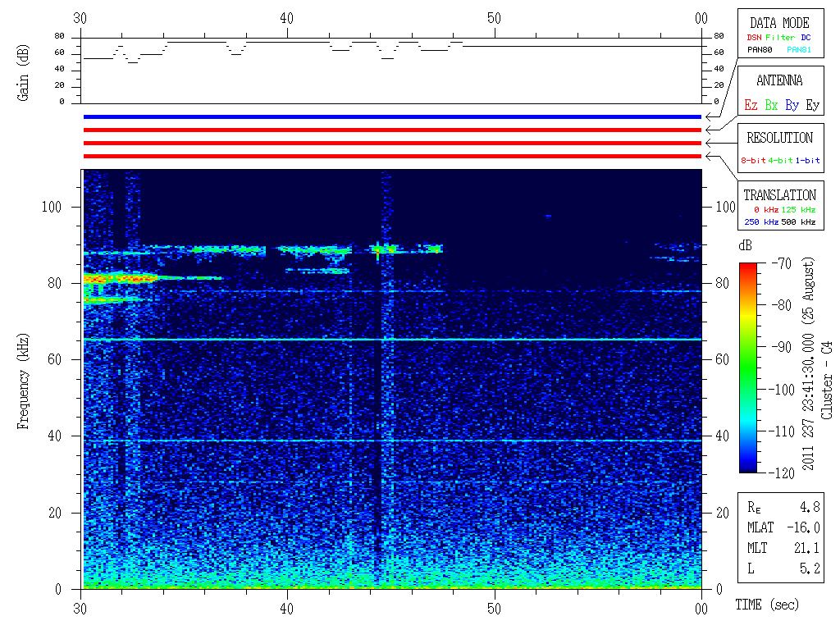Select the red Ez antenna label
This screenshot has height=630, width=840.
pyautogui.click(x=751, y=105)
